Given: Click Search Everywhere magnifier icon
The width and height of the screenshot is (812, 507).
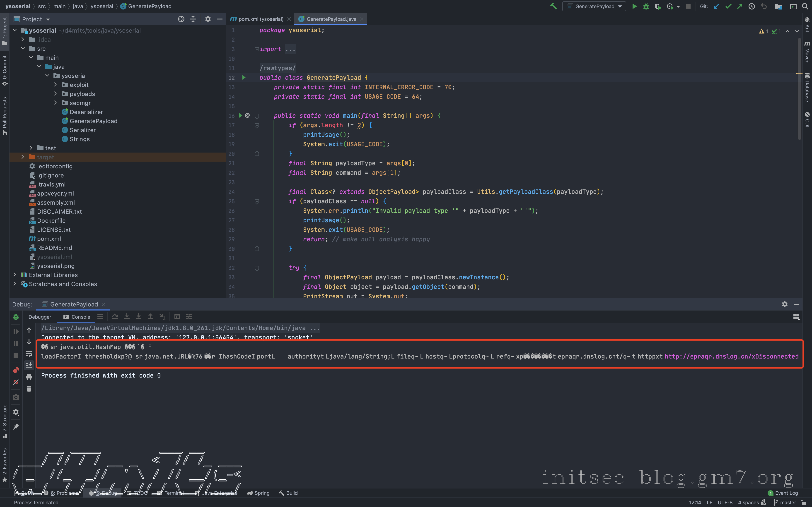Looking at the screenshot, I should point(805,6).
